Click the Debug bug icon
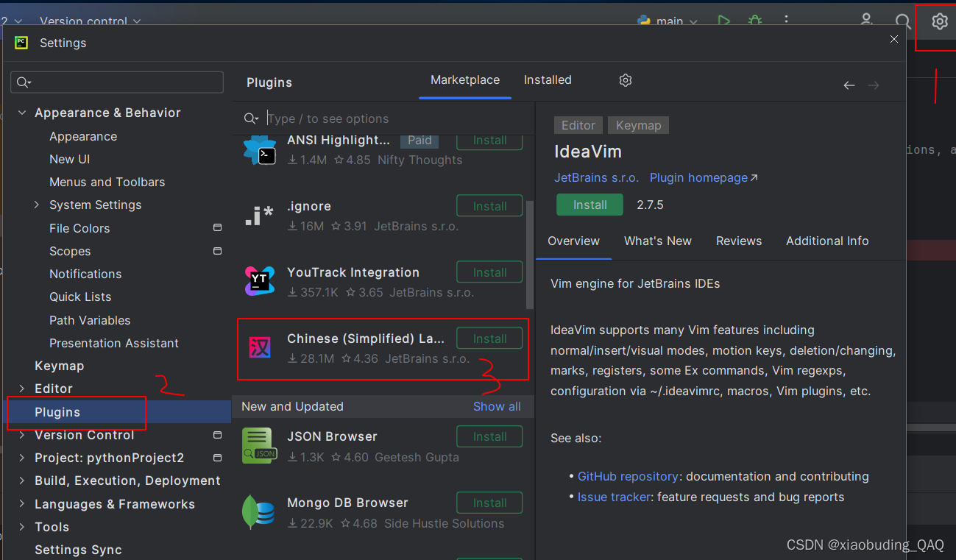This screenshot has width=956, height=560. [x=755, y=21]
